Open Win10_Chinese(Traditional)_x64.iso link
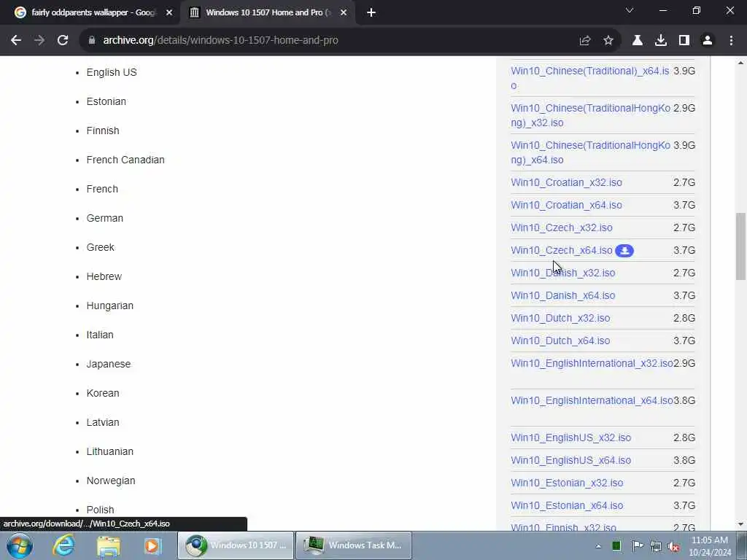This screenshot has width=747, height=560. (589, 78)
